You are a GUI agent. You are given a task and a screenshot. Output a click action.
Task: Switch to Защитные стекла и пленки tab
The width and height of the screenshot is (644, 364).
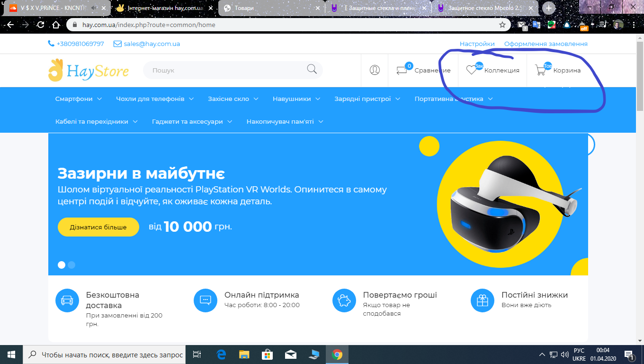[377, 8]
